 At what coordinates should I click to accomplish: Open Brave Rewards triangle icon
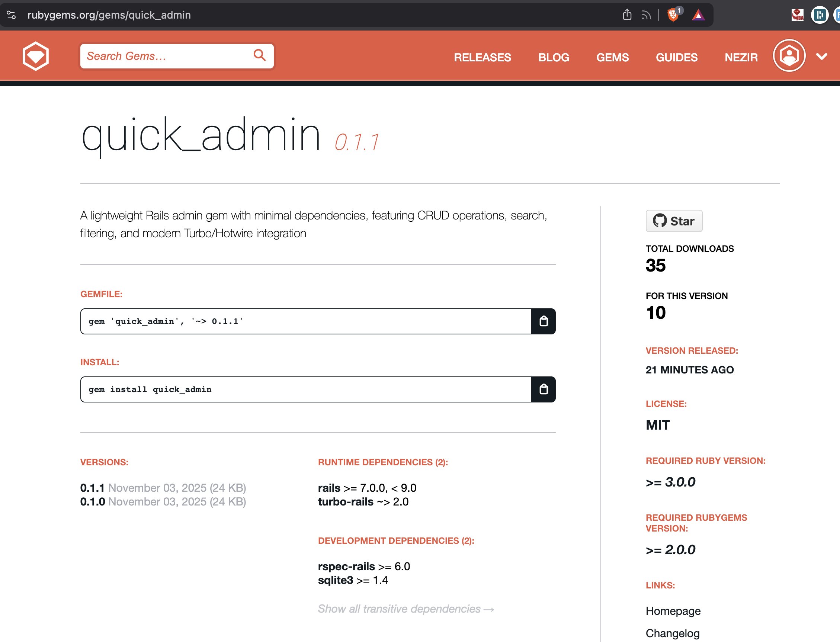699,15
